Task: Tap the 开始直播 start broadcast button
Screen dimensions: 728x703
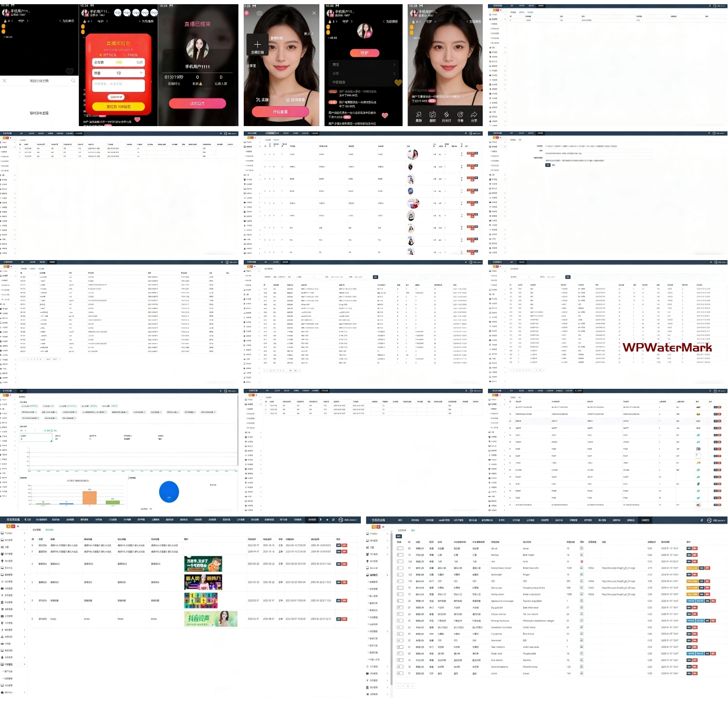Action: point(280,112)
